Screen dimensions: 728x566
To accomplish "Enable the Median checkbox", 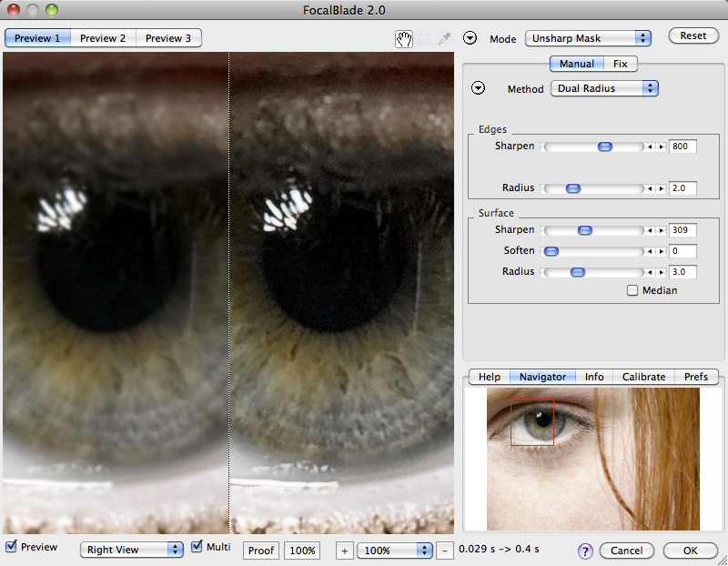I will click(x=632, y=290).
